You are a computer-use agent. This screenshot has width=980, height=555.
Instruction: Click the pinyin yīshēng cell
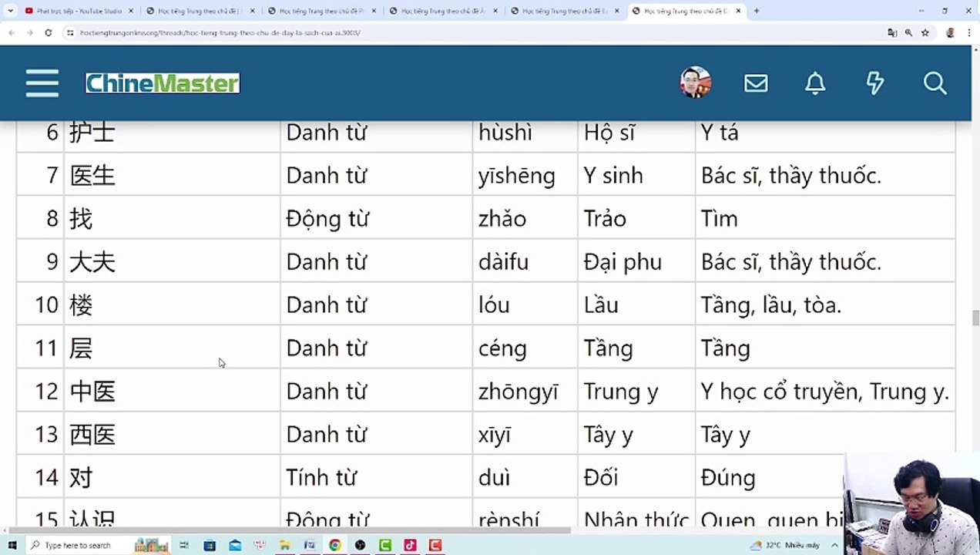[x=525, y=176]
